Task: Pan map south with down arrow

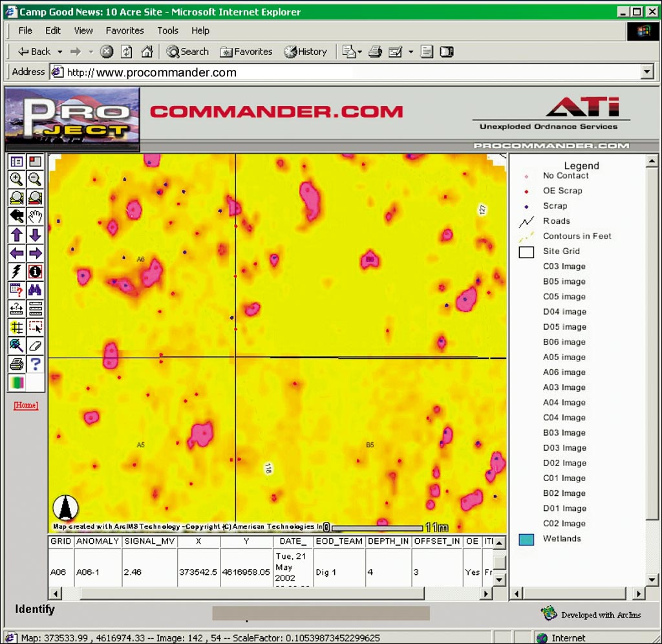Action: [35, 235]
